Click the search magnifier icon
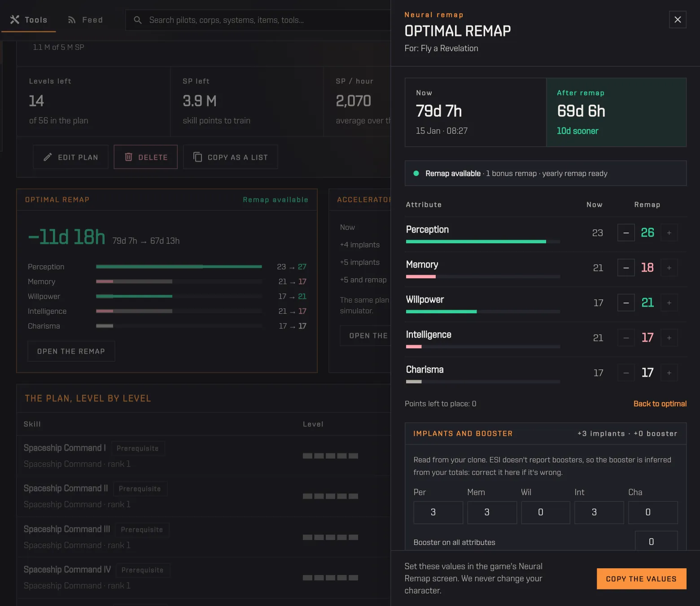The height and width of the screenshot is (606, 700). pos(138,20)
